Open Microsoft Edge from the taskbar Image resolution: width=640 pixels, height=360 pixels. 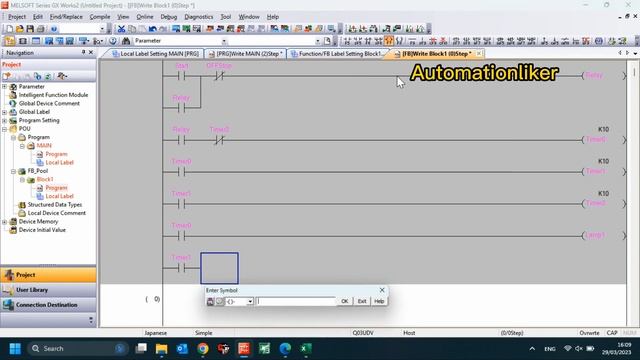pos(285,349)
